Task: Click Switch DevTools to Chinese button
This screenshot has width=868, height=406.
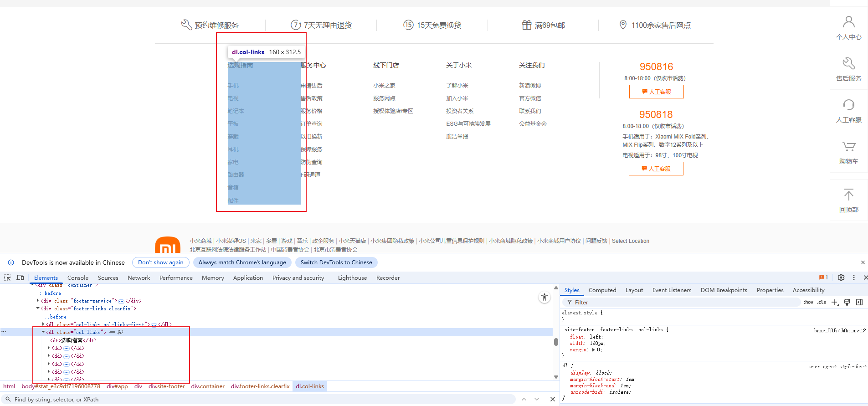Action: tap(336, 262)
